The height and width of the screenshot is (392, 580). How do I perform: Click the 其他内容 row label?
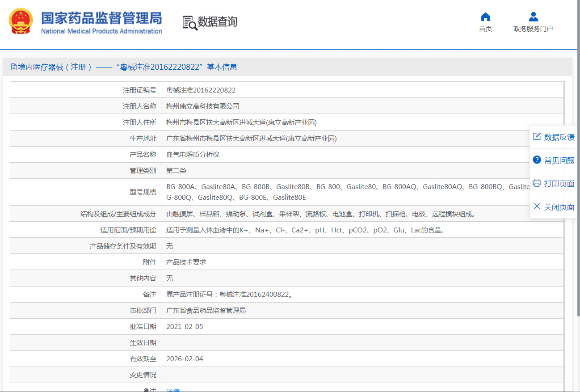[x=143, y=278]
